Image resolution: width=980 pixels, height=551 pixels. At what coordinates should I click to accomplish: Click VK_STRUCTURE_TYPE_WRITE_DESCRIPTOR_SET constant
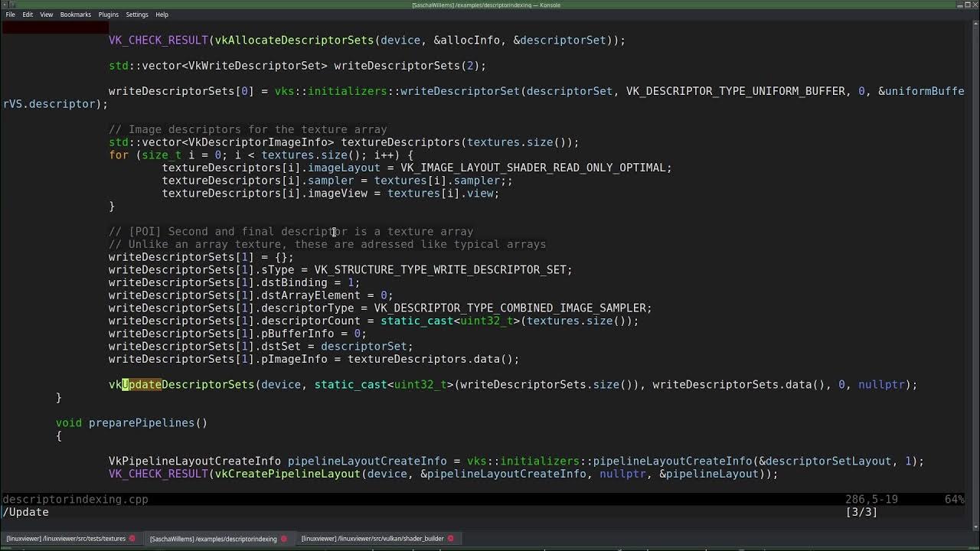pos(440,269)
